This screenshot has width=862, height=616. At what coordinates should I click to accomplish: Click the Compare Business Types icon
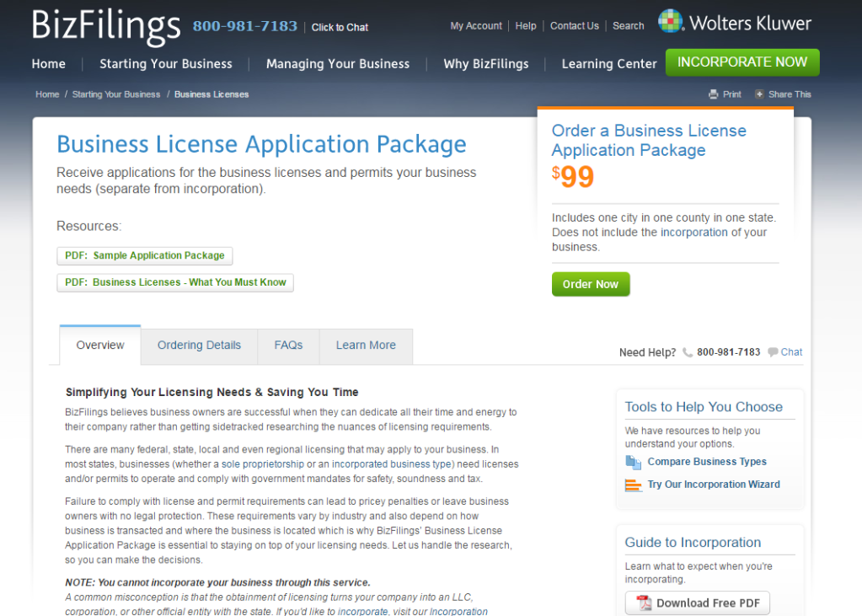click(634, 462)
